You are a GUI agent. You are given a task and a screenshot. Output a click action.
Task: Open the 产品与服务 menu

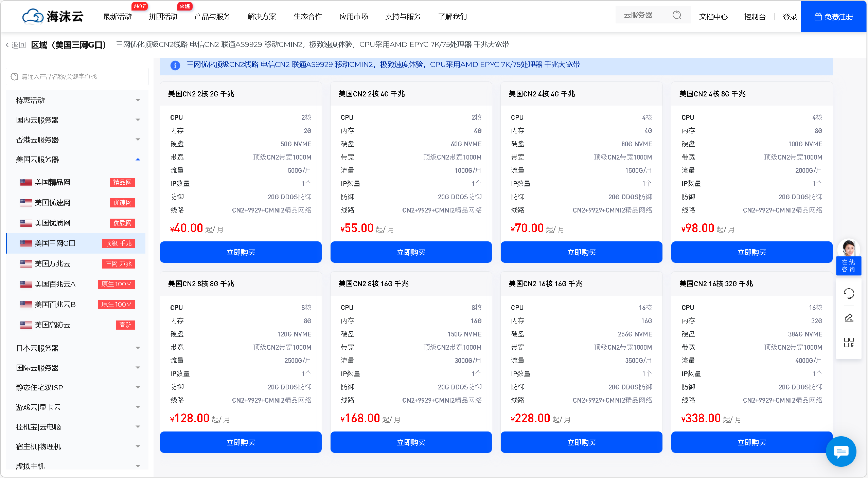(212, 17)
